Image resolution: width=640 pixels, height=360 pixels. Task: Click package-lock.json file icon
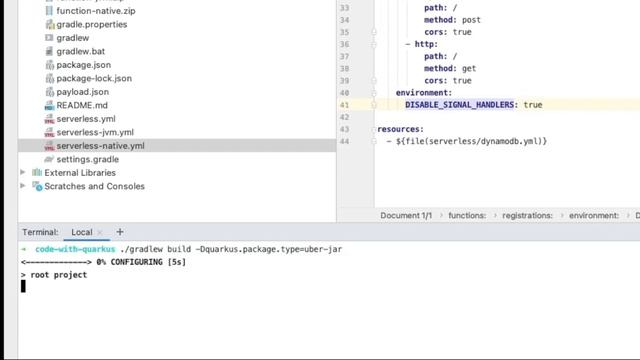click(x=49, y=78)
